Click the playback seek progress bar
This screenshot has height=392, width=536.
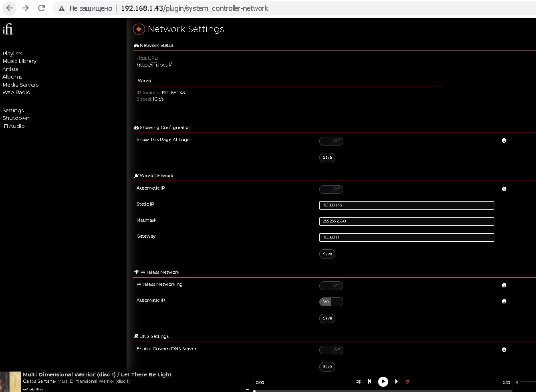[383, 391]
